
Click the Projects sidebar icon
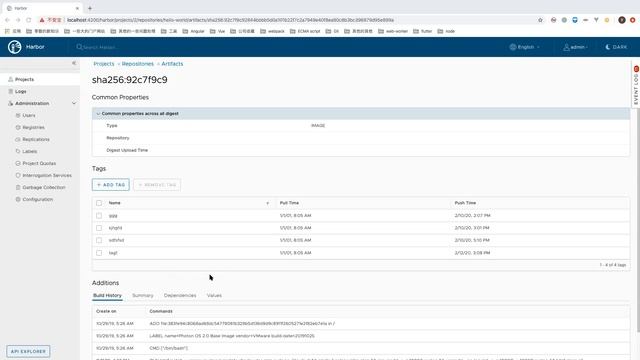[11, 79]
